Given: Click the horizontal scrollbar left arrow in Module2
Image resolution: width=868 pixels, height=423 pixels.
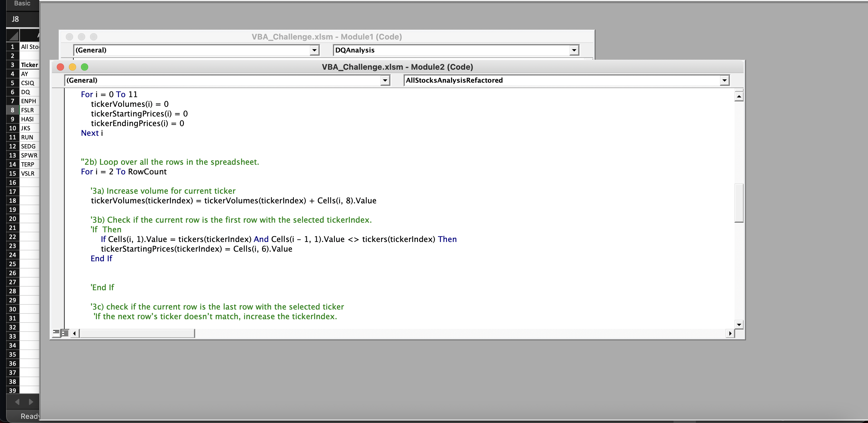Looking at the screenshot, I should [x=75, y=333].
